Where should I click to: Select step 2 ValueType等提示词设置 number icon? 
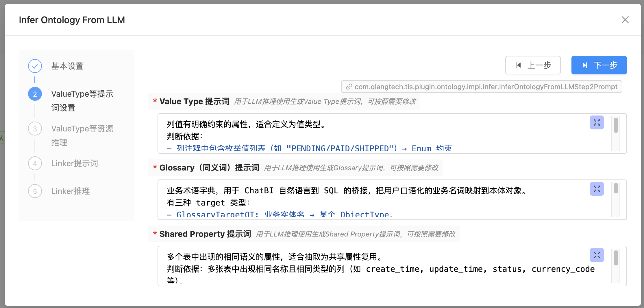[x=35, y=94]
